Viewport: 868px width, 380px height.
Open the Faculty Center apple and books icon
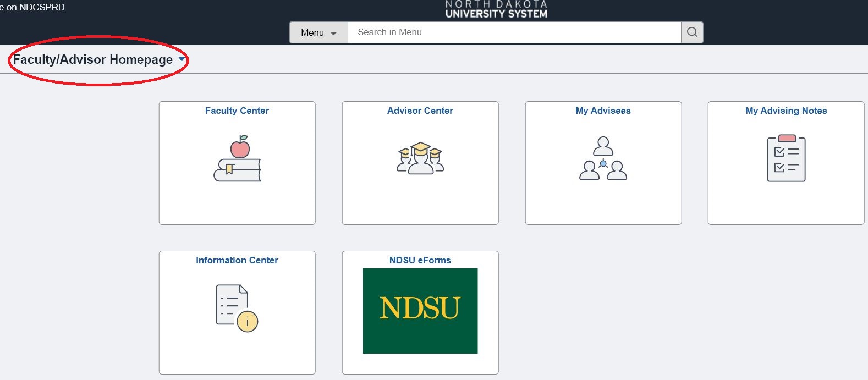(237, 158)
